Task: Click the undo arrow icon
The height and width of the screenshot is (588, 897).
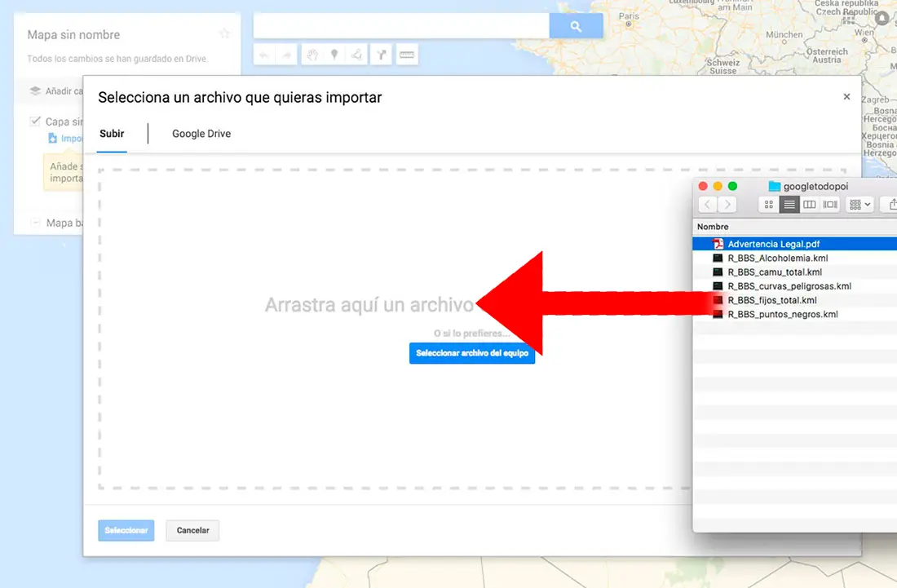Action: (263, 54)
